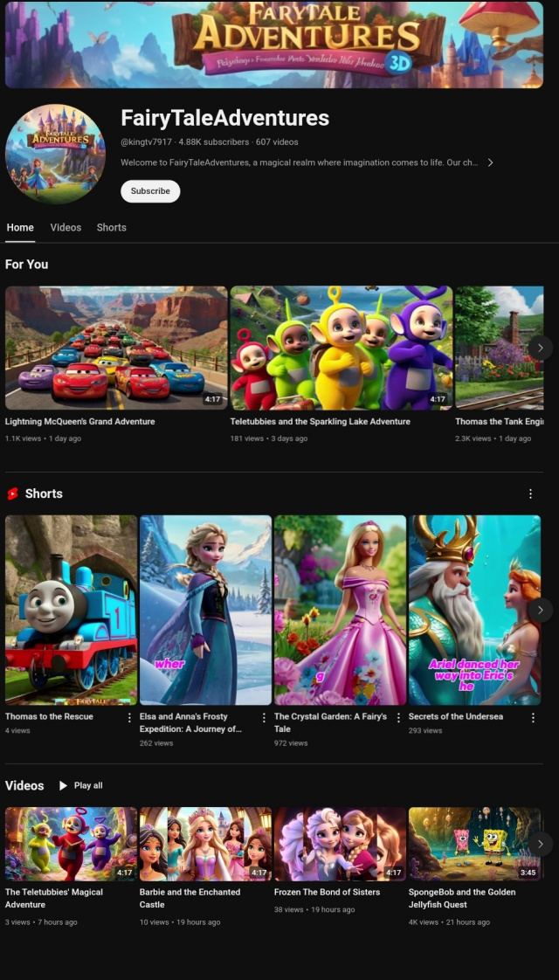Image resolution: width=559 pixels, height=980 pixels.
Task: Click '1.1K views • 1 day ago' text
Action: click(43, 438)
